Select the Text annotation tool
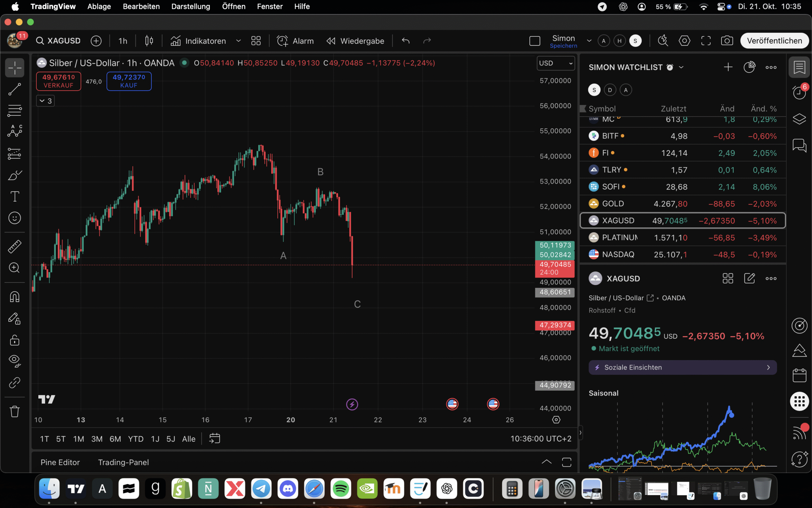The width and height of the screenshot is (812, 508). point(14,197)
